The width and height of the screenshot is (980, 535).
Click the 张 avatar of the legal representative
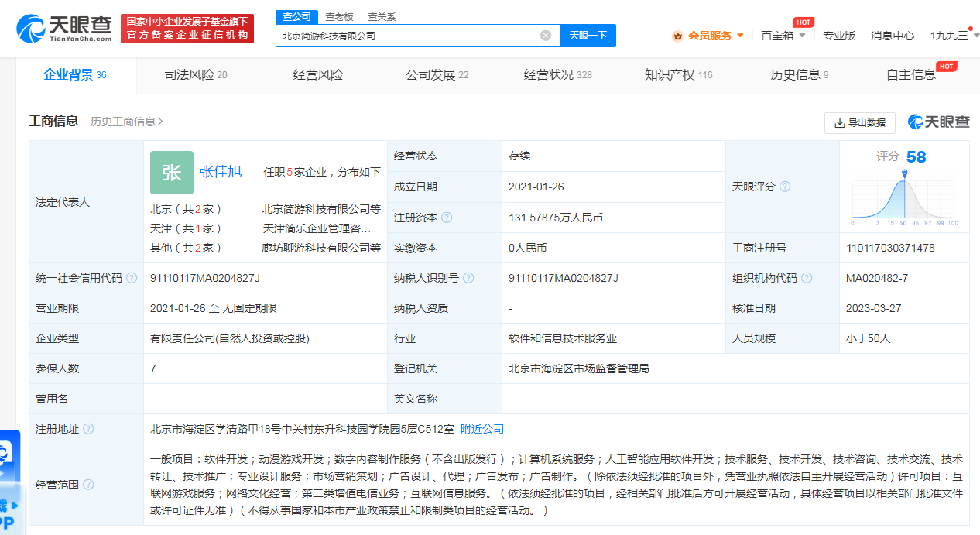click(171, 172)
